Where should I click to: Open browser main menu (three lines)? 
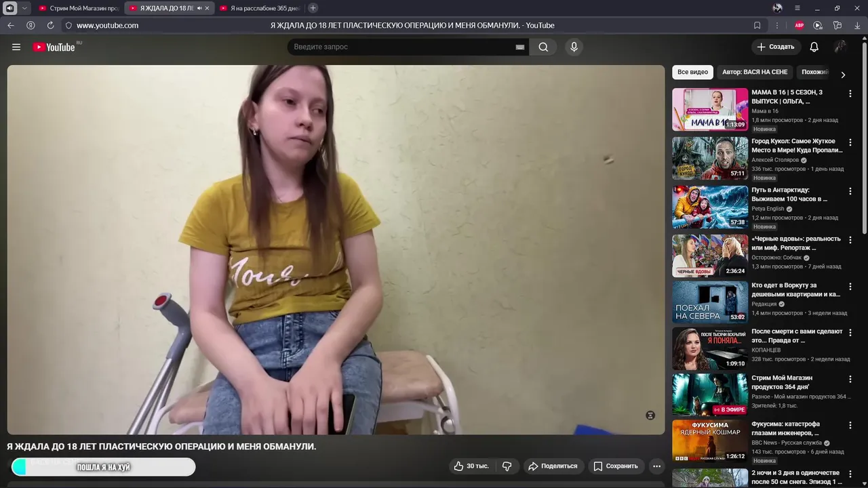[797, 8]
